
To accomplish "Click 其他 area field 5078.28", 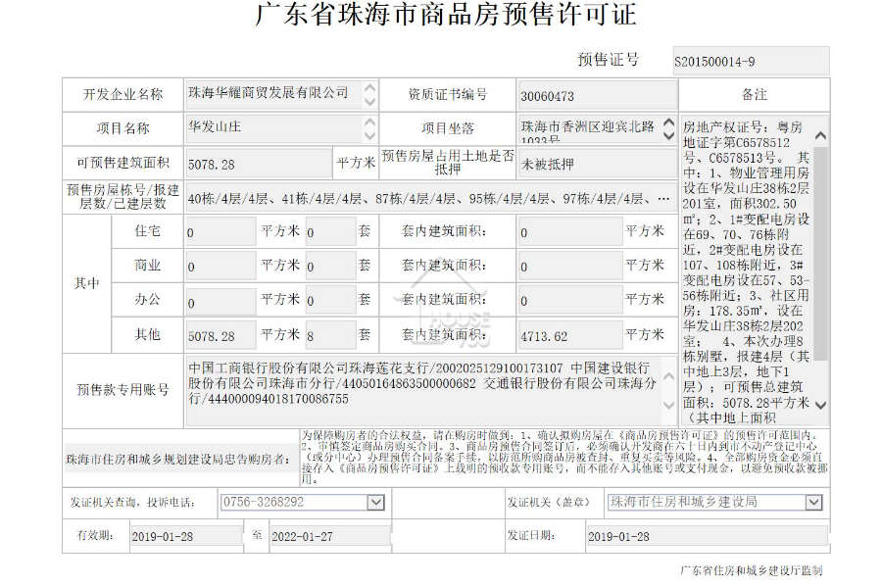I will [x=221, y=335].
